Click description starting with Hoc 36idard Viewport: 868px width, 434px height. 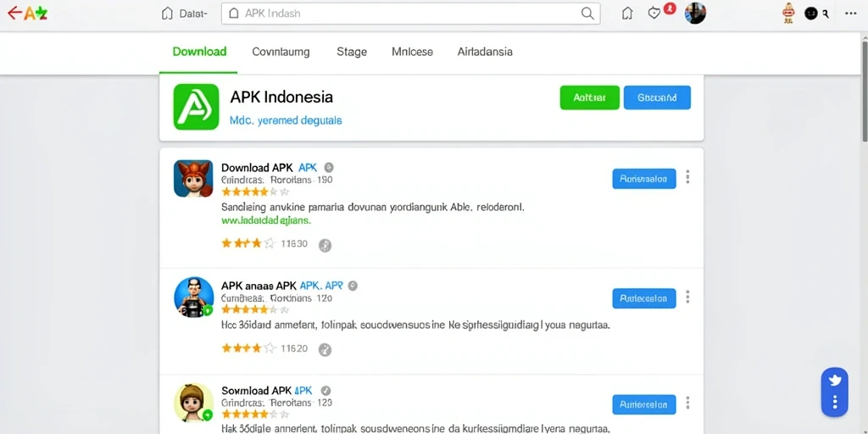(x=415, y=325)
